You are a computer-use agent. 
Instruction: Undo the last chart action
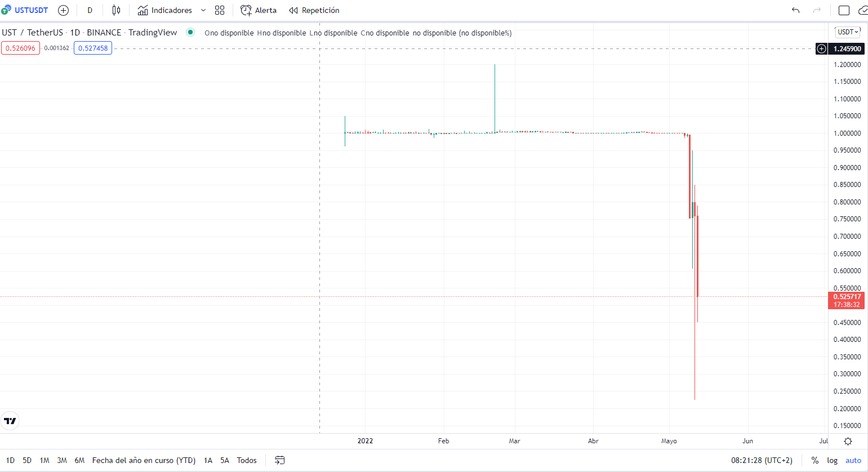[795, 10]
